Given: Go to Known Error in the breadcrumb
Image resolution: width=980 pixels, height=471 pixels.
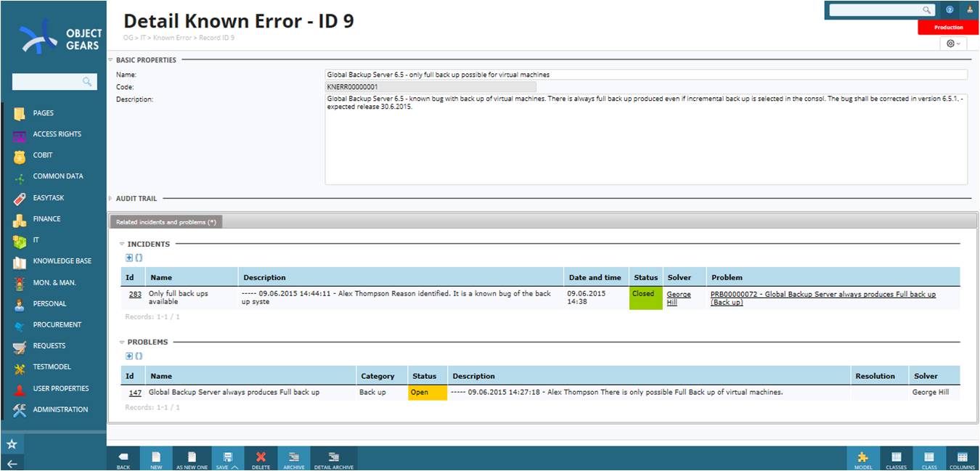Looking at the screenshot, I should [x=172, y=38].
